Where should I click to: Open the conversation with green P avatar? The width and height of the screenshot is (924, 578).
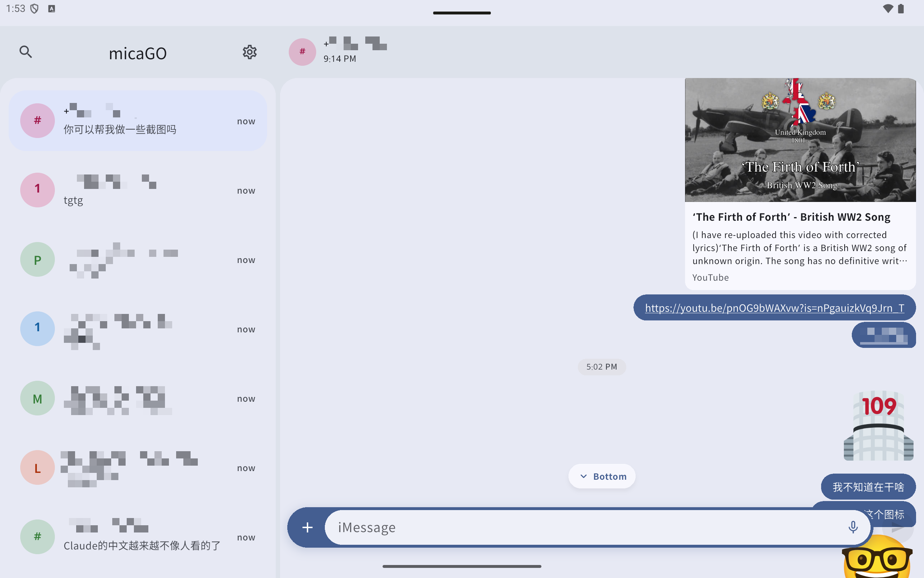pos(138,260)
